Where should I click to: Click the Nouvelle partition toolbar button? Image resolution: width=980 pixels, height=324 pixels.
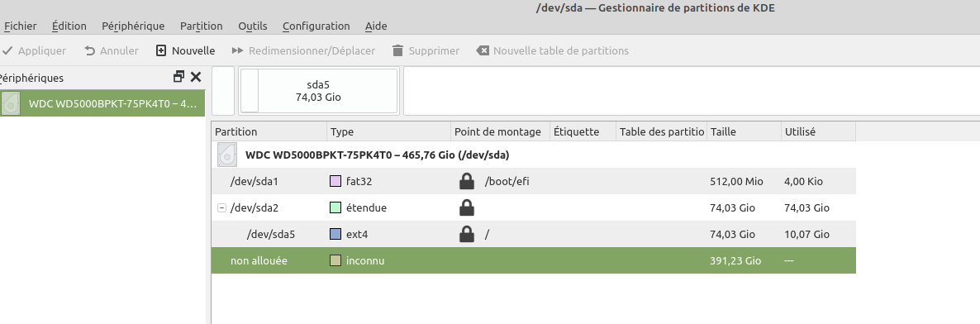point(185,50)
